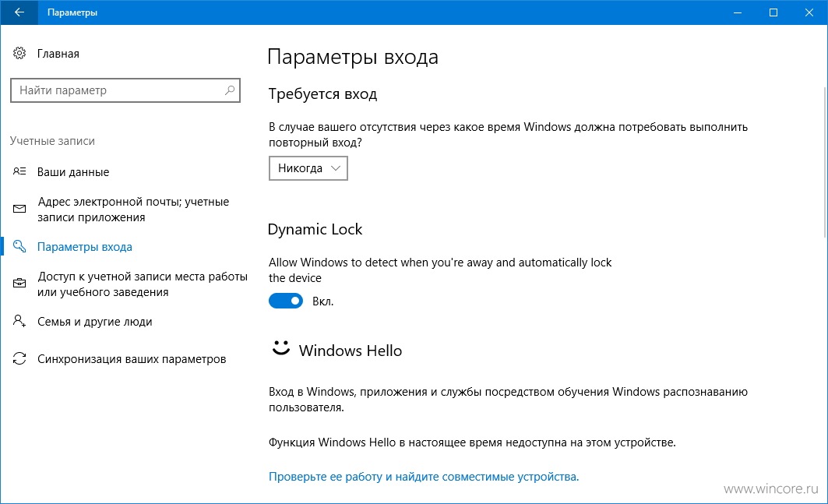Open Доступ к учетной записи места работы
Image resolution: width=828 pixels, height=504 pixels.
click(x=143, y=284)
